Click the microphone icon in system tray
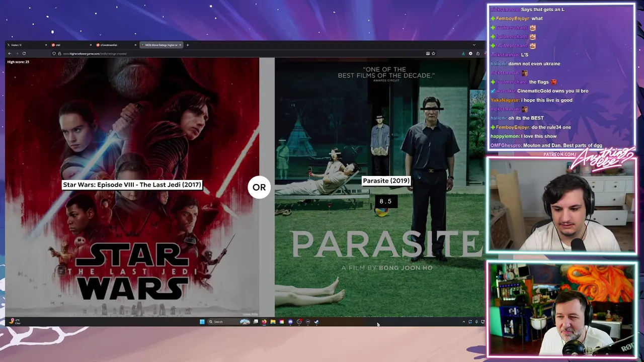 point(476,322)
